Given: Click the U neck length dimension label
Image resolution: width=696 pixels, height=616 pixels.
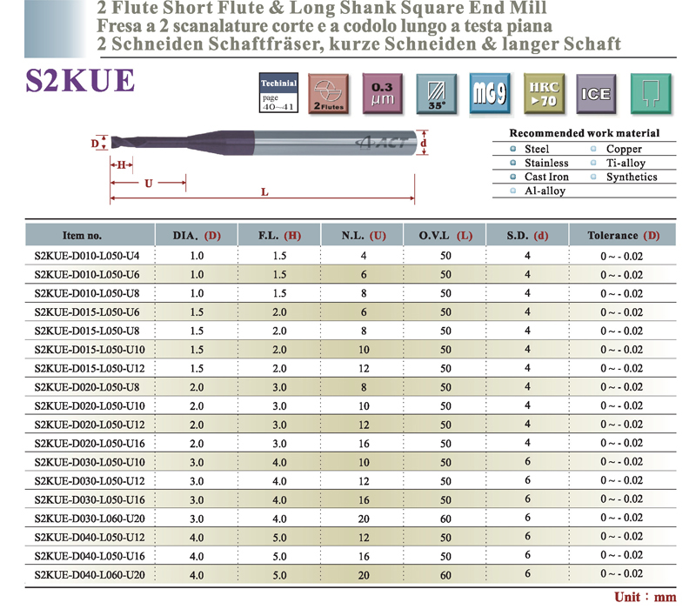Looking at the screenshot, I should click(149, 183).
